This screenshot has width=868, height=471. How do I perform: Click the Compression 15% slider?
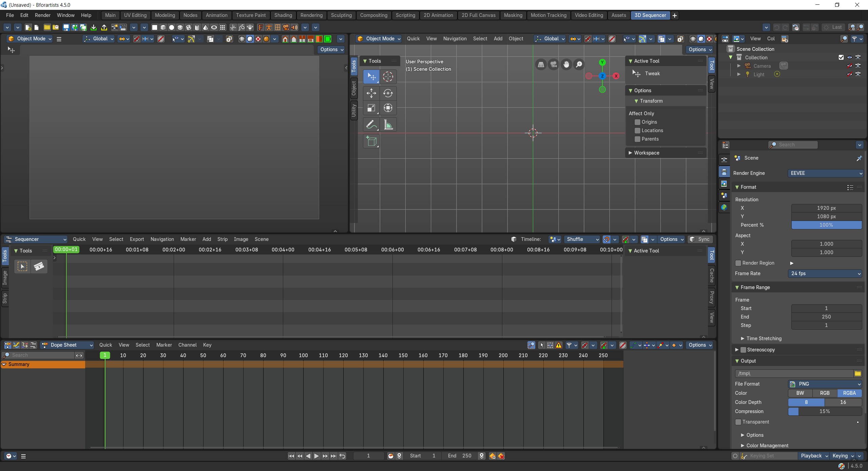click(825, 411)
